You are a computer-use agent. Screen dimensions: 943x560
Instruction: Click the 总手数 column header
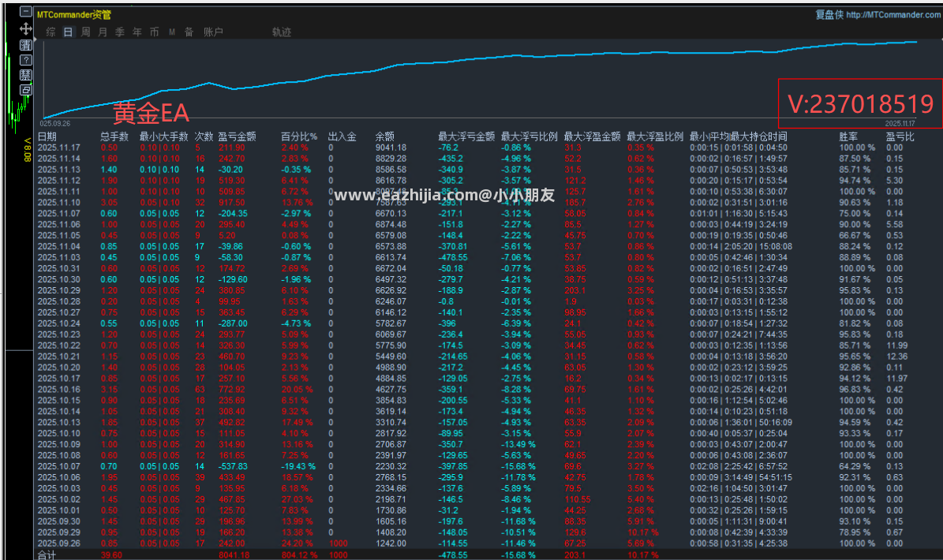tap(114, 136)
